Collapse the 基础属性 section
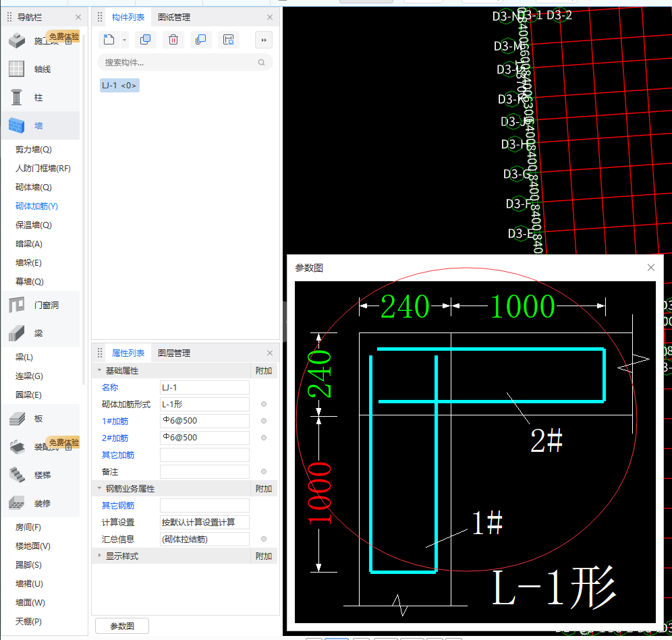The image size is (672, 640). [x=99, y=370]
